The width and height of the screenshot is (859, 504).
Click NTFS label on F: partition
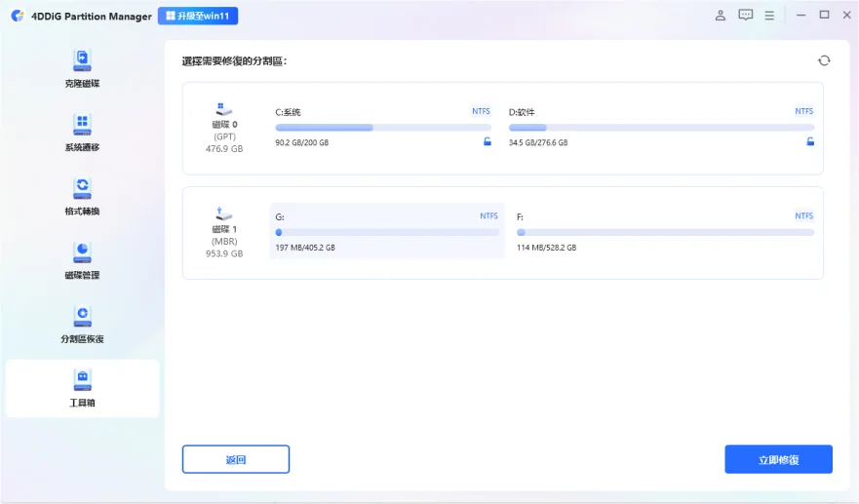(803, 215)
